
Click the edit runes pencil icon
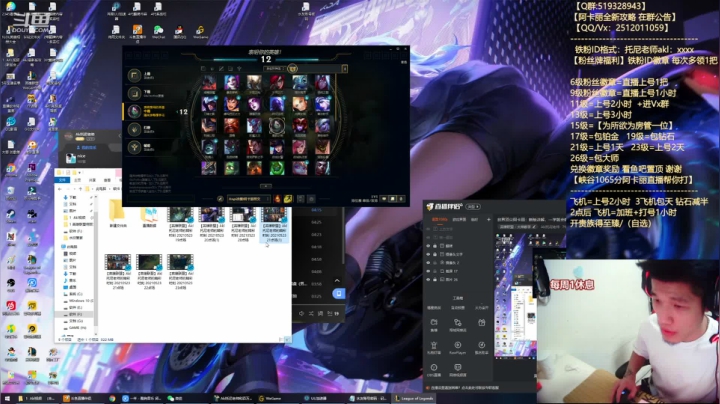click(220, 199)
